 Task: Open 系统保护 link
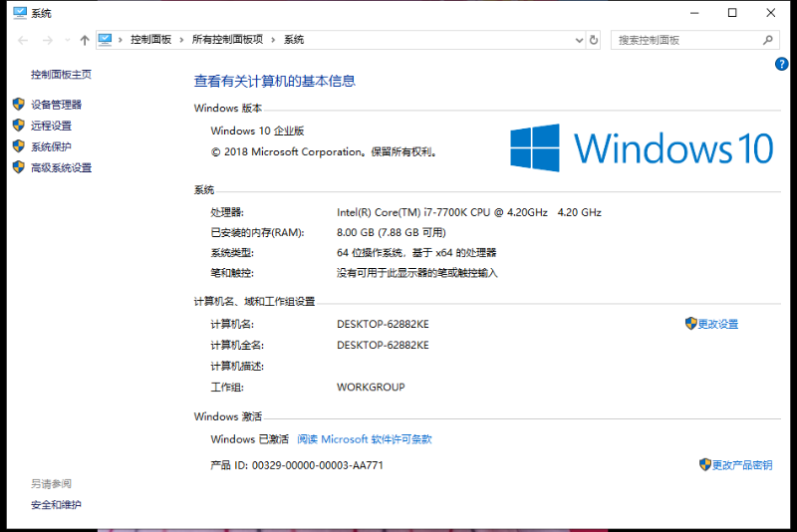(52, 146)
